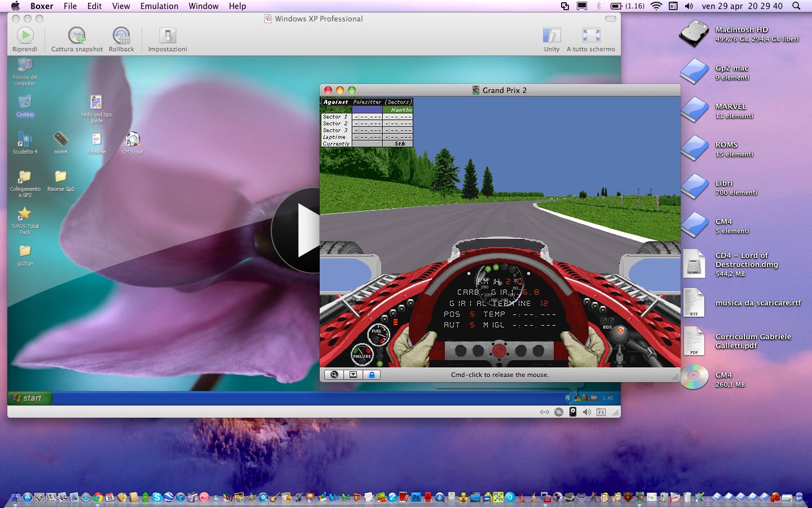Image resolution: width=812 pixels, height=508 pixels.
Task: Open the Impostazioni settings
Action: tap(167, 36)
